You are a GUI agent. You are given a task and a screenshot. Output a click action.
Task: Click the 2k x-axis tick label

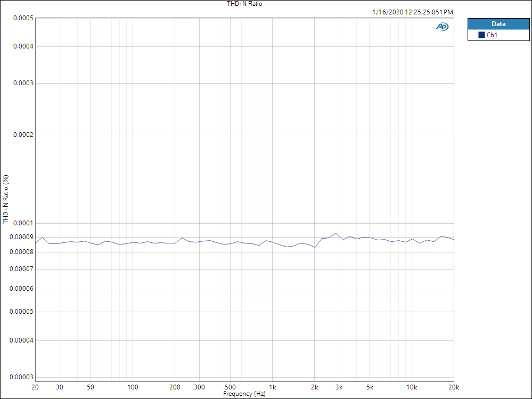coord(315,387)
